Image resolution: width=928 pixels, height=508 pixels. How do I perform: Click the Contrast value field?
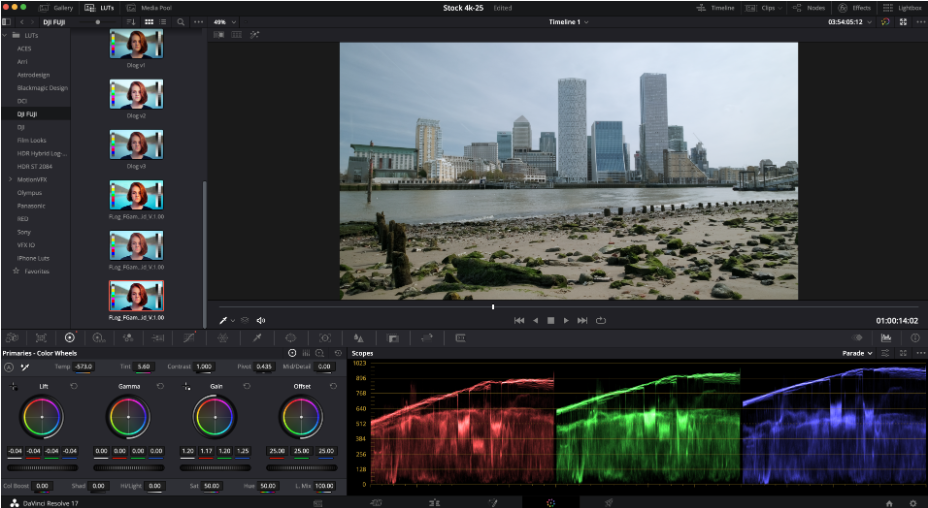click(x=204, y=367)
